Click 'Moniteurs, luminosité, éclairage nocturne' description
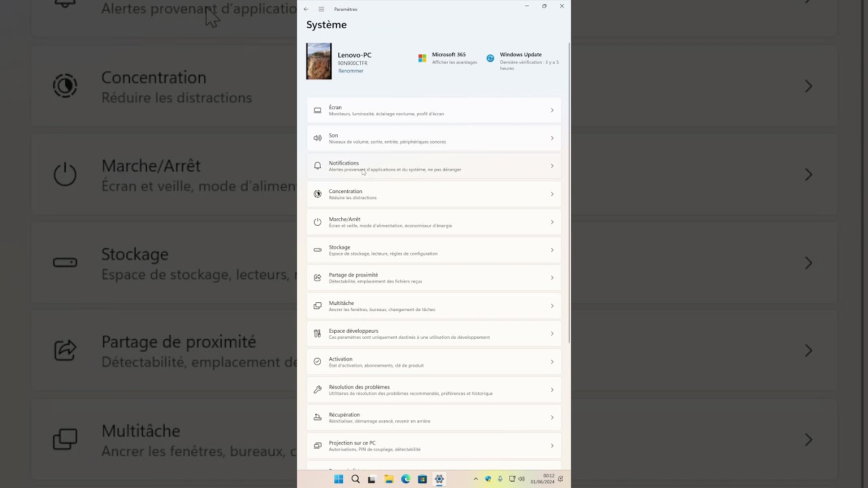 [x=387, y=114]
